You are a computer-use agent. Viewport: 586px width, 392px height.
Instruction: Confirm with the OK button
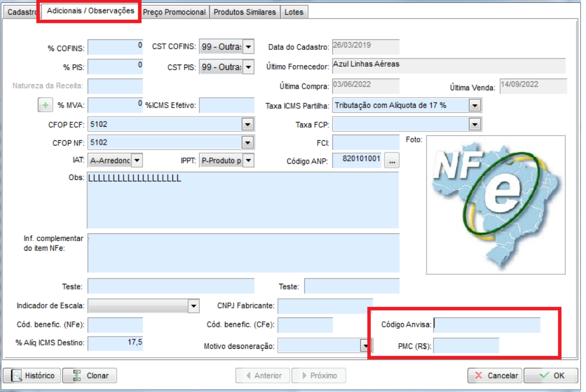pyautogui.click(x=552, y=376)
